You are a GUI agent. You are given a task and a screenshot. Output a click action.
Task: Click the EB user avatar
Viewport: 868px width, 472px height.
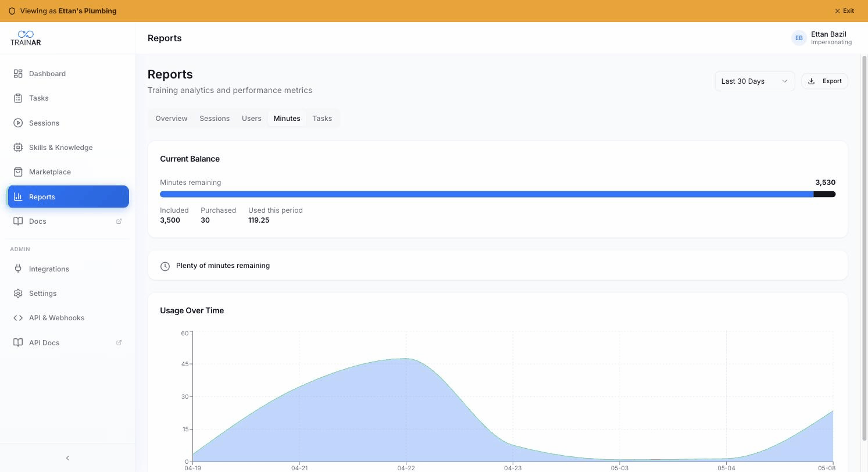(x=799, y=38)
